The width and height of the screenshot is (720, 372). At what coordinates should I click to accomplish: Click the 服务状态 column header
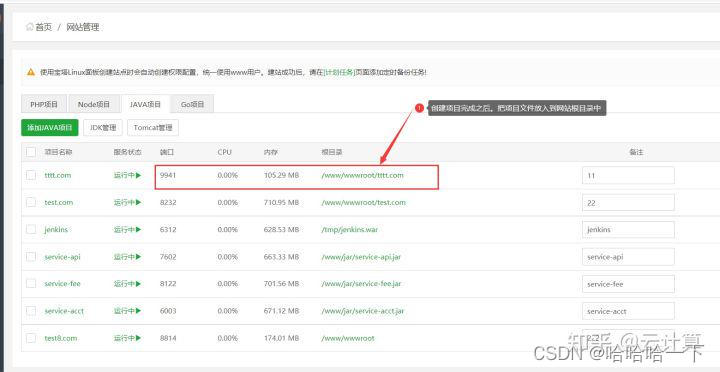pos(128,152)
